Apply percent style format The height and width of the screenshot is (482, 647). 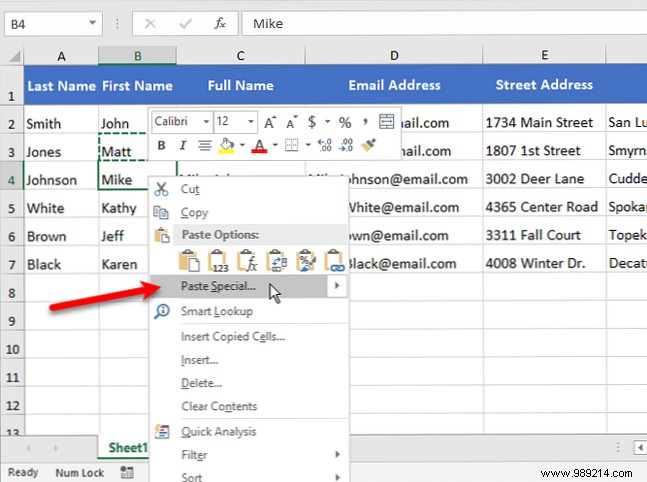tap(345, 123)
